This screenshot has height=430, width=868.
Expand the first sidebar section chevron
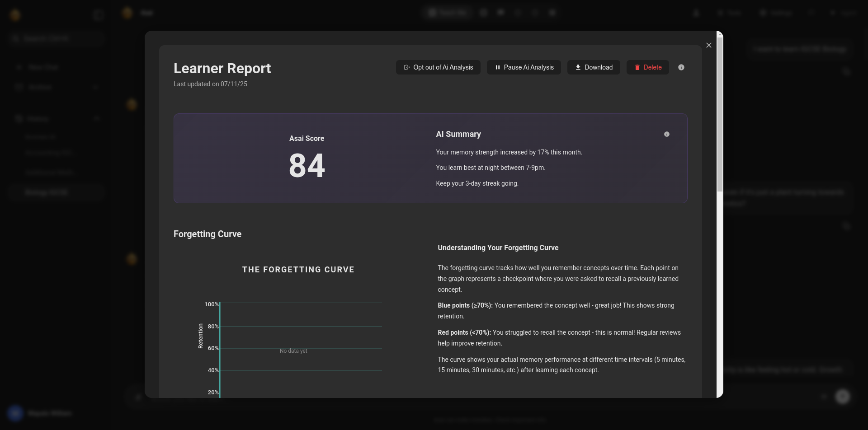95,87
